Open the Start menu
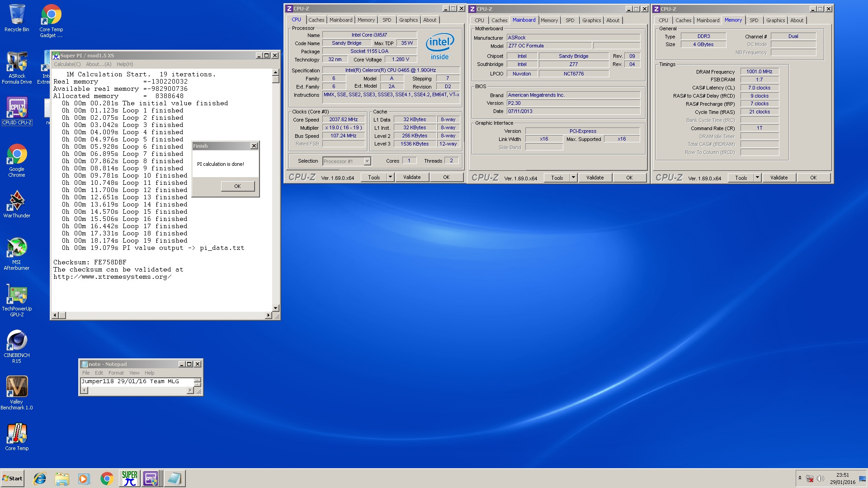The height and width of the screenshot is (488, 868). (x=13, y=479)
